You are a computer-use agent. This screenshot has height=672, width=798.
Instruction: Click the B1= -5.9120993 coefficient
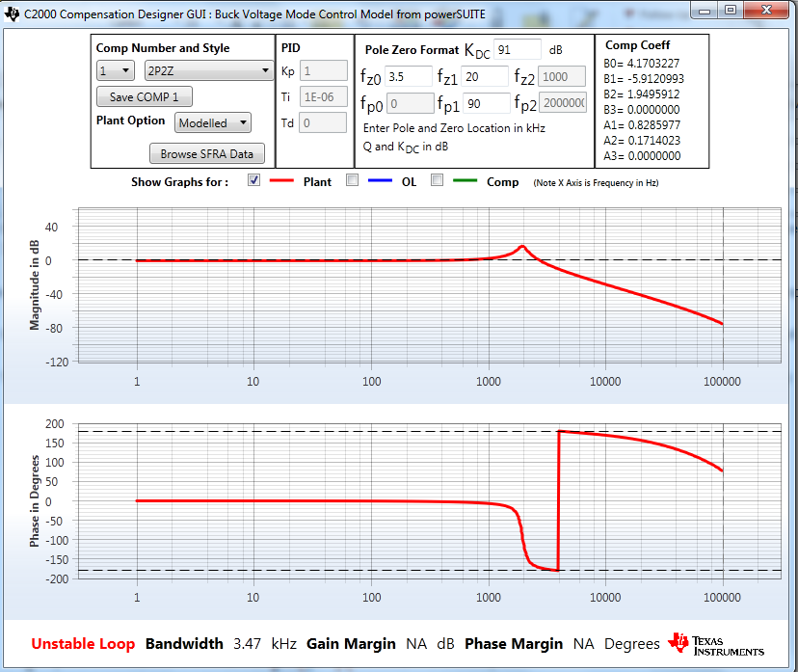[x=644, y=79]
